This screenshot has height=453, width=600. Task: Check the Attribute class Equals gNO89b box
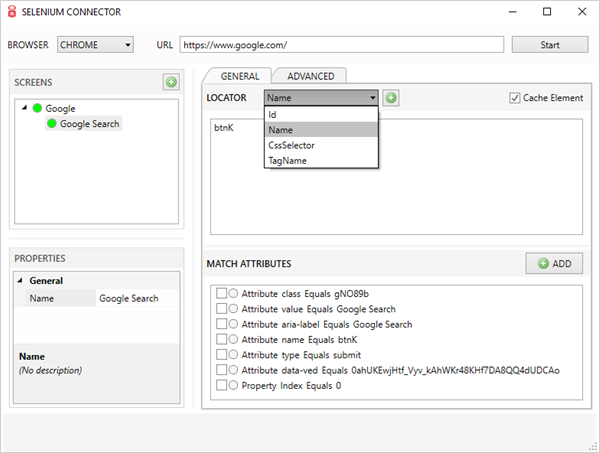[221, 293]
